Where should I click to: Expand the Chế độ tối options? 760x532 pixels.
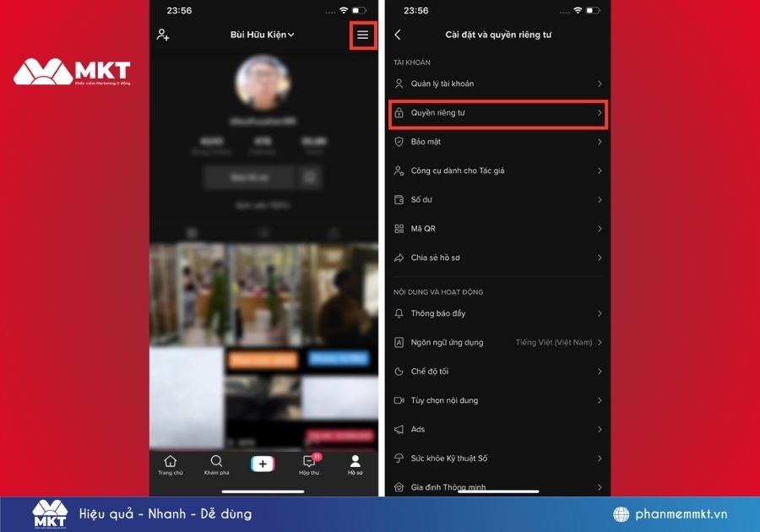tap(600, 371)
